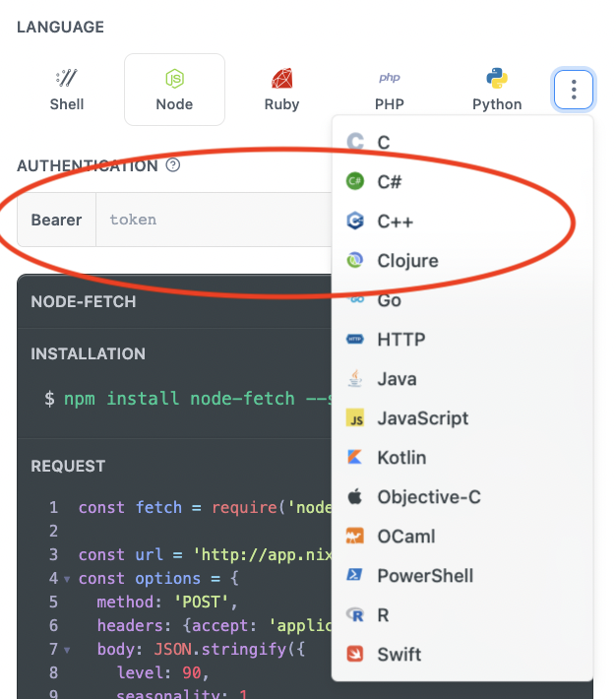Pick the Python language icon
The height and width of the screenshot is (699, 616).
click(497, 79)
